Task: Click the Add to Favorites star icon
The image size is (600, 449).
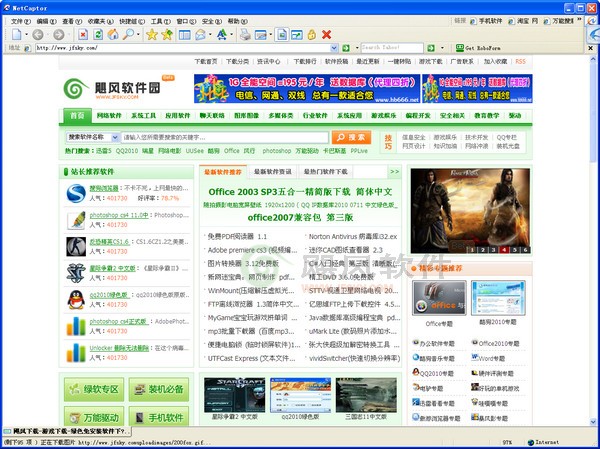Action: (167, 35)
